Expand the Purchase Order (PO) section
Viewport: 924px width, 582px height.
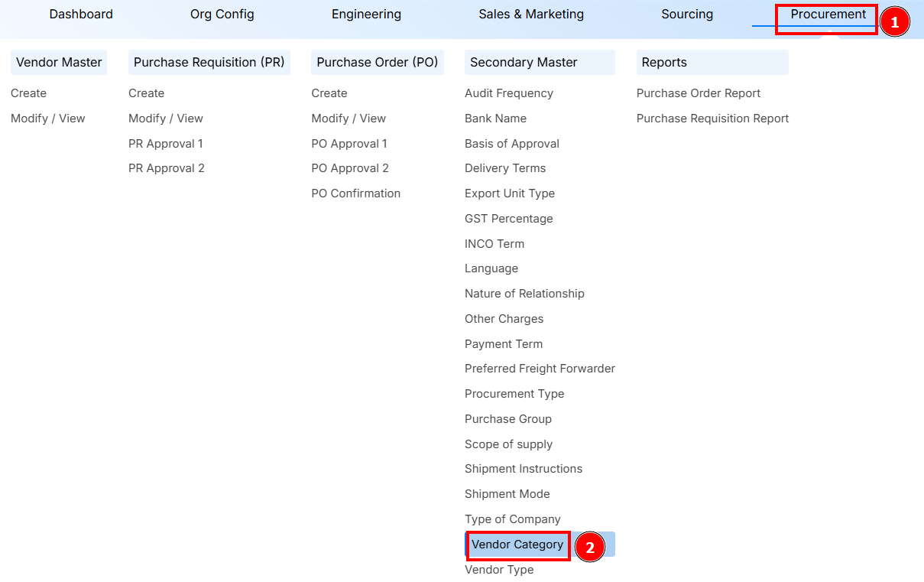[x=377, y=62]
